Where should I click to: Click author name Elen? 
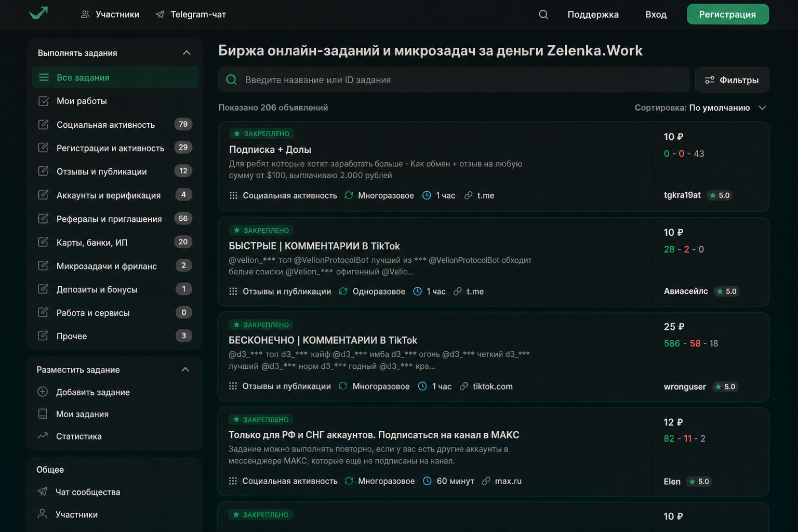[672, 482]
